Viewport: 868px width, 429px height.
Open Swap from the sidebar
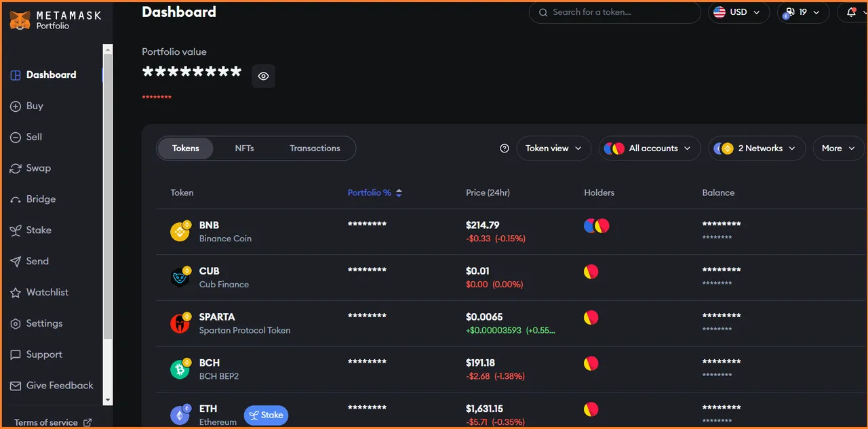[x=31, y=168]
